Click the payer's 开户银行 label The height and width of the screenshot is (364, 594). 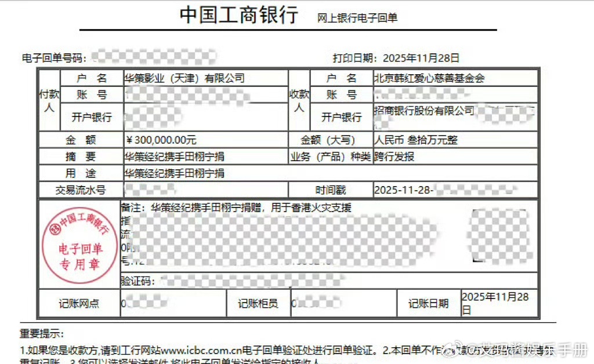pyautogui.click(x=92, y=117)
